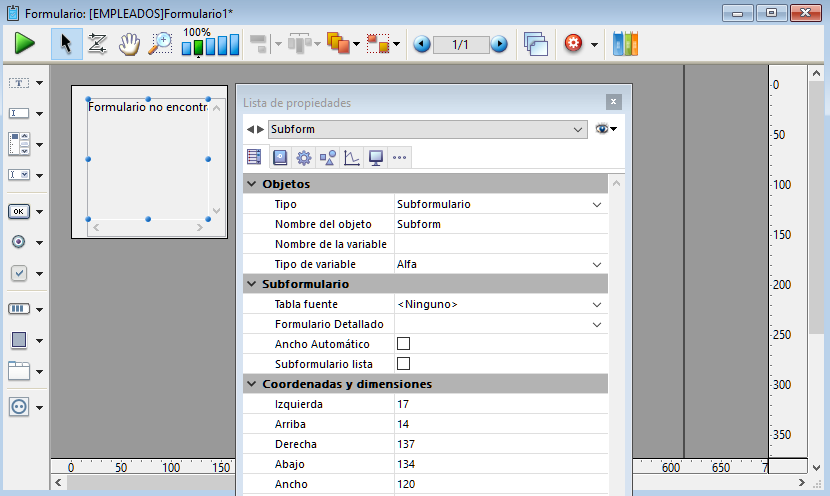The height and width of the screenshot is (496, 830).
Task: Choose the OK button object tool
Action: tap(19, 211)
